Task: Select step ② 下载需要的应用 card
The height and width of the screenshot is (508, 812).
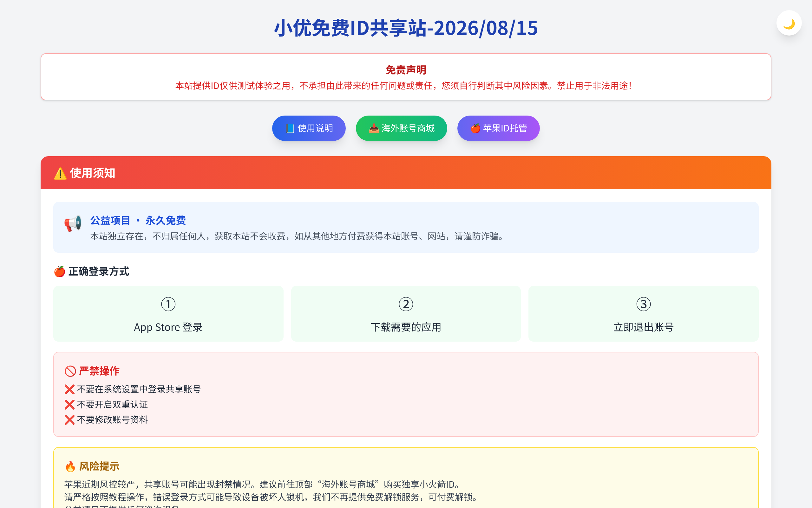Action: coord(406,313)
